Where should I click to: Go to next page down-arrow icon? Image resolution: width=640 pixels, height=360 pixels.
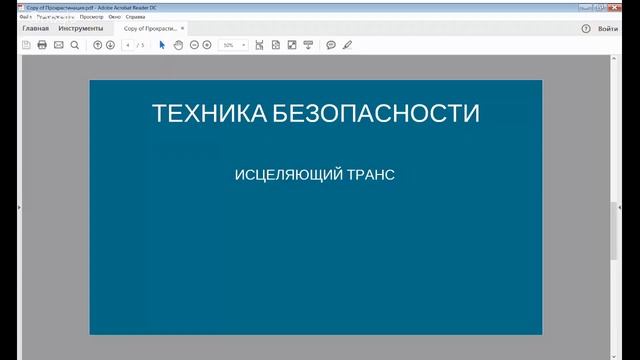(110, 45)
